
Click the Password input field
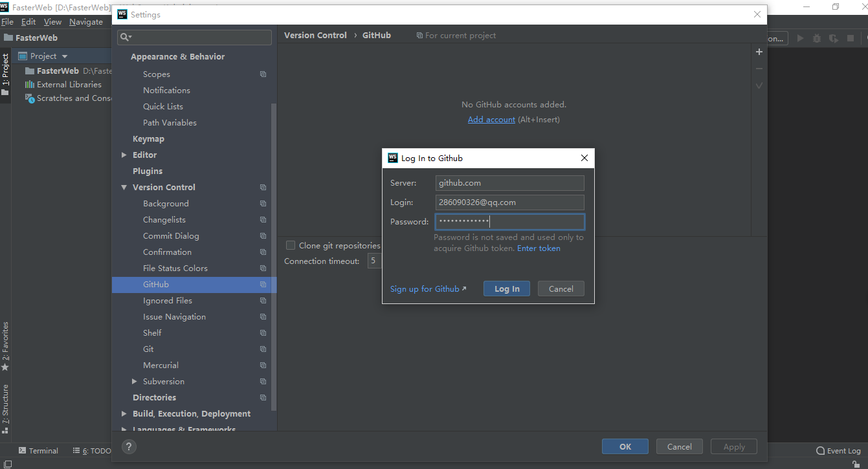coord(509,222)
